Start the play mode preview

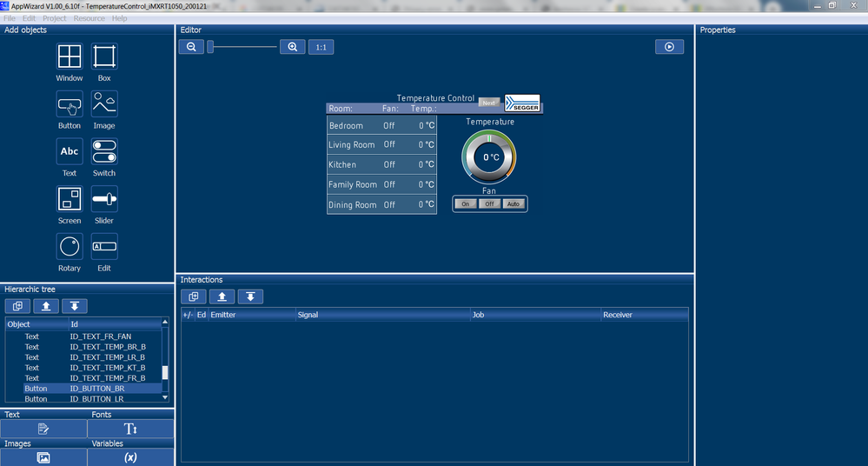(669, 47)
